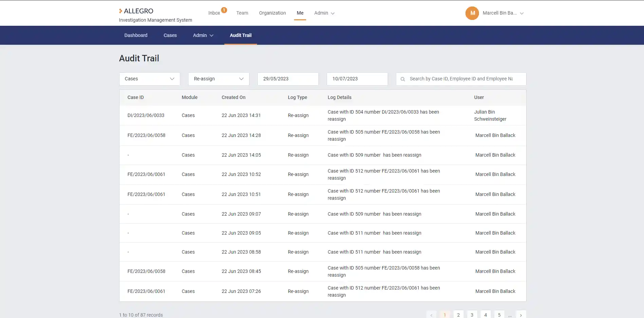Open the Re-assign log type dropdown
This screenshot has width=644, height=318.
pyautogui.click(x=219, y=79)
